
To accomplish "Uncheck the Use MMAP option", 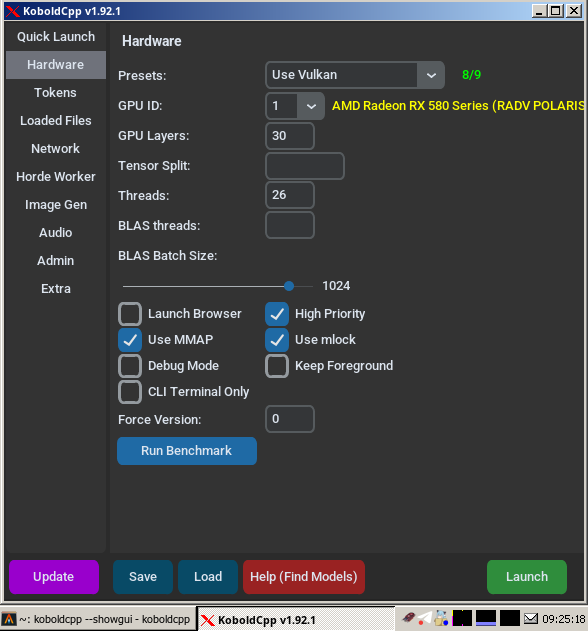I will pos(130,340).
